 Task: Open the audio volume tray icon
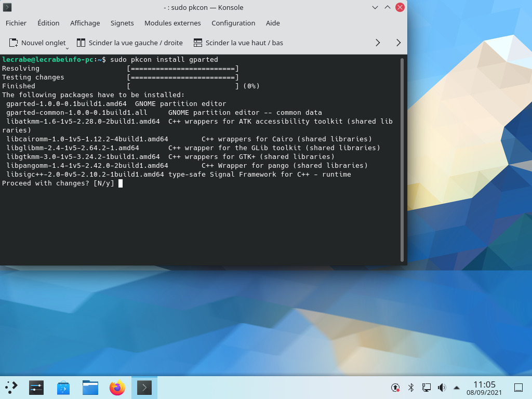pos(442,388)
